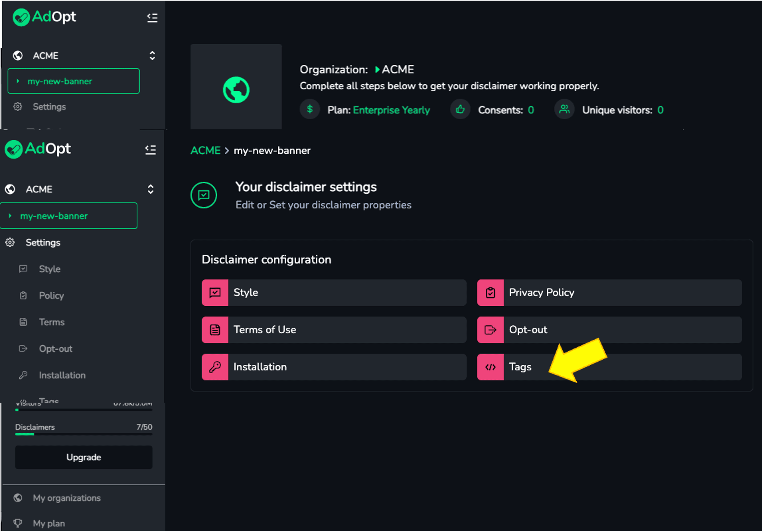Click the Disclaimers usage progress bar

click(x=84, y=434)
